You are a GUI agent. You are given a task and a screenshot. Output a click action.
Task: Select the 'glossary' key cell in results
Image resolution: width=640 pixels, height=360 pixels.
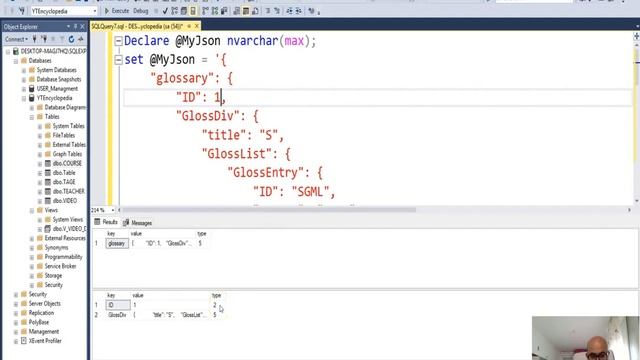pos(117,243)
